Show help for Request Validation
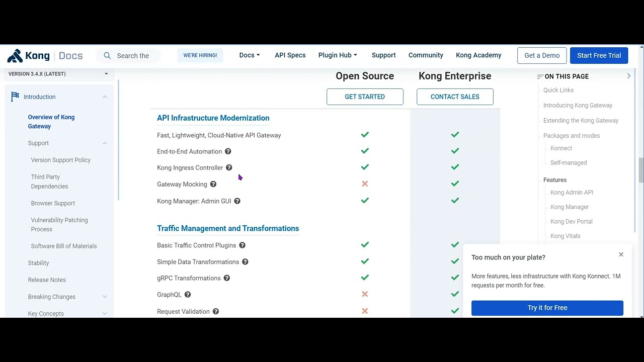Screen dimensions: 644x362 [216, 312]
